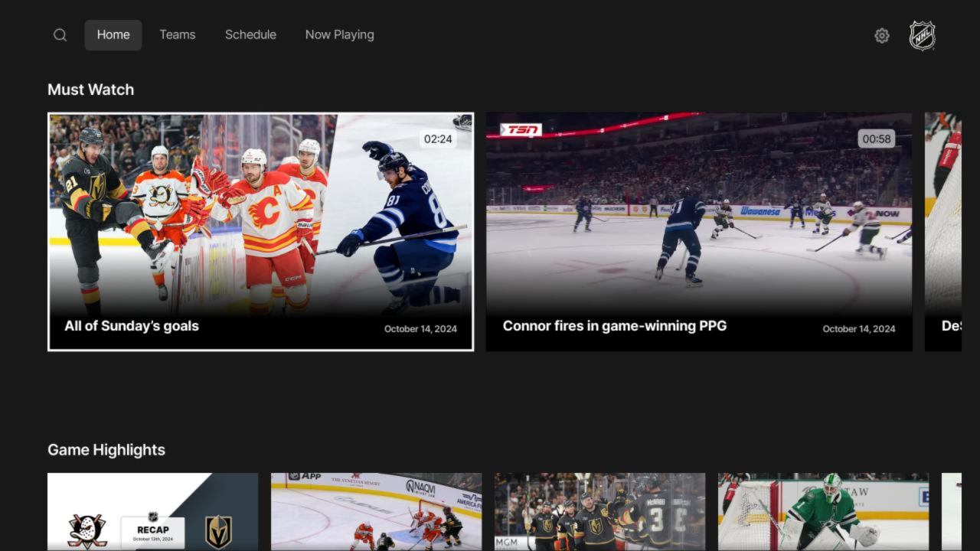Open the Schedule tab
980x551 pixels.
[x=250, y=34]
